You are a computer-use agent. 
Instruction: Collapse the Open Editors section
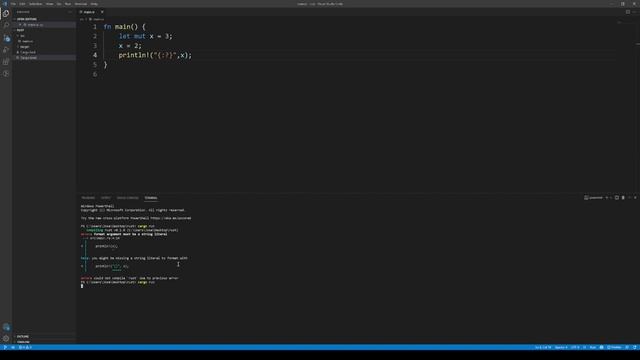tap(27, 19)
